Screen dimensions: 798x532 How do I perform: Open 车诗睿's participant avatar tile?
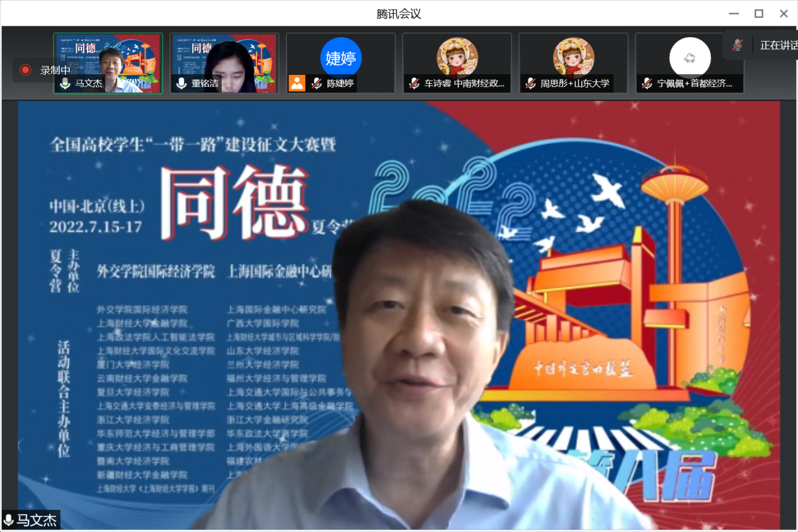(x=457, y=57)
